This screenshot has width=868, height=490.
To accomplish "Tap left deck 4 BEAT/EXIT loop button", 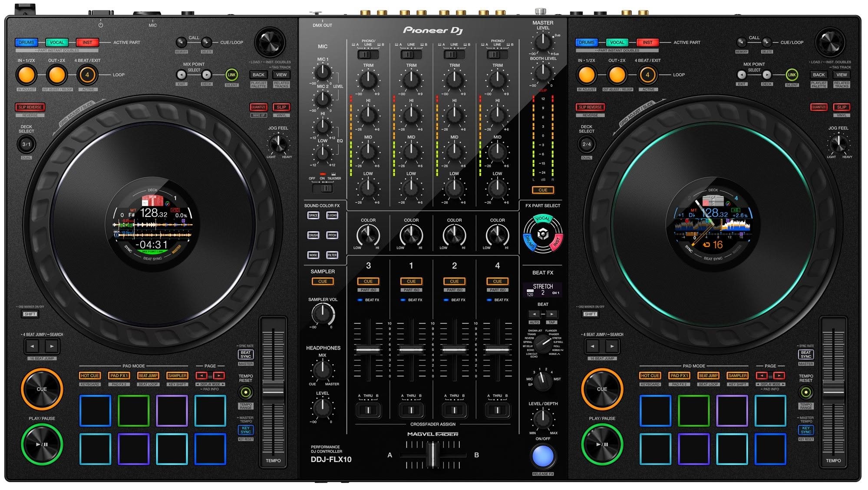I will [x=87, y=75].
